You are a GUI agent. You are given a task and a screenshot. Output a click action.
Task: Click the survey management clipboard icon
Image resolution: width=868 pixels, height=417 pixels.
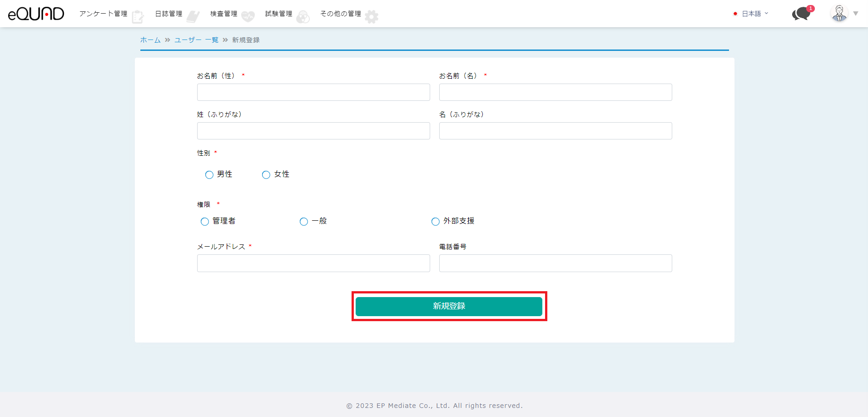click(138, 17)
